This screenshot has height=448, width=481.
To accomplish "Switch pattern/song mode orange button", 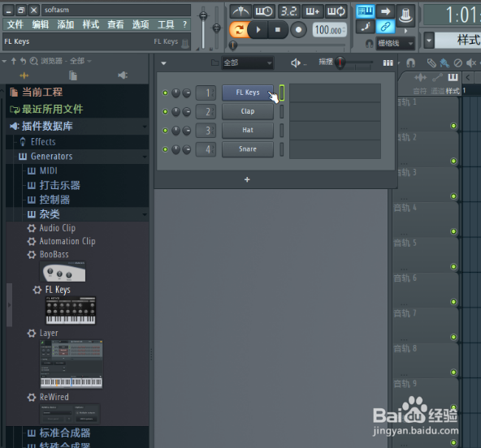I will coord(238,30).
